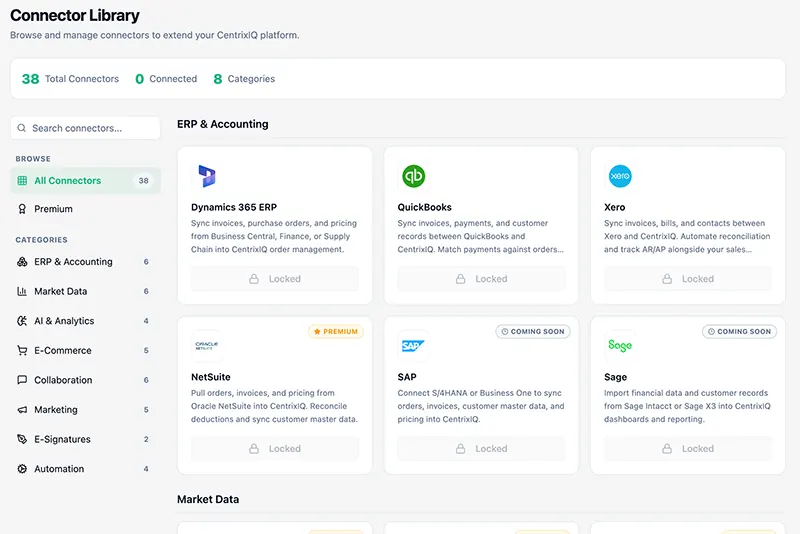The width and height of the screenshot is (800, 534).
Task: Click the 'ERP & Accounting' section heading
Action: point(222,124)
